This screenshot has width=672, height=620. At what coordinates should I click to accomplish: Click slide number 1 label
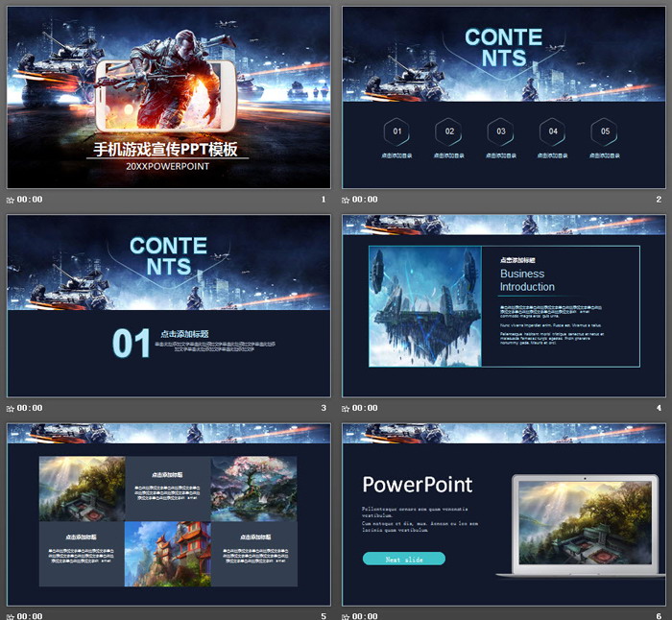point(324,200)
